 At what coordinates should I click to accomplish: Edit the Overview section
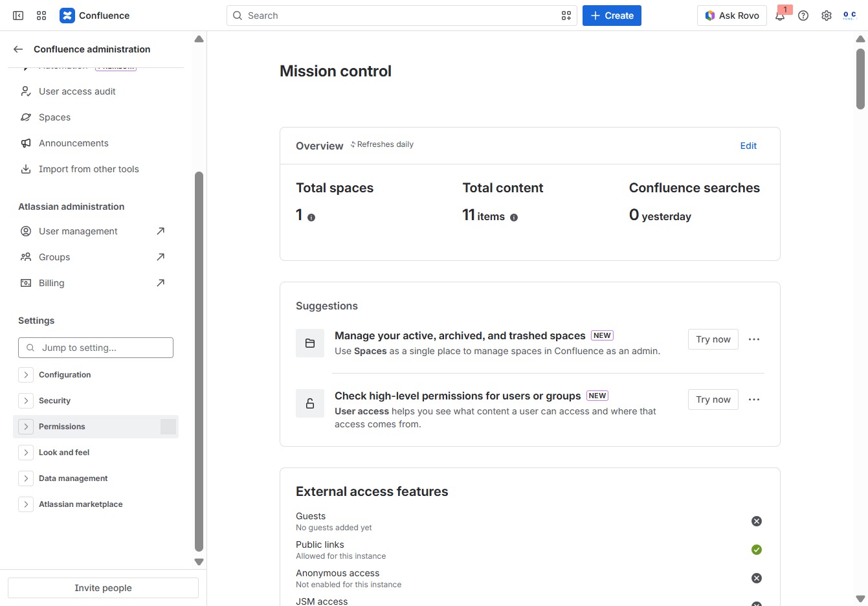[748, 146]
